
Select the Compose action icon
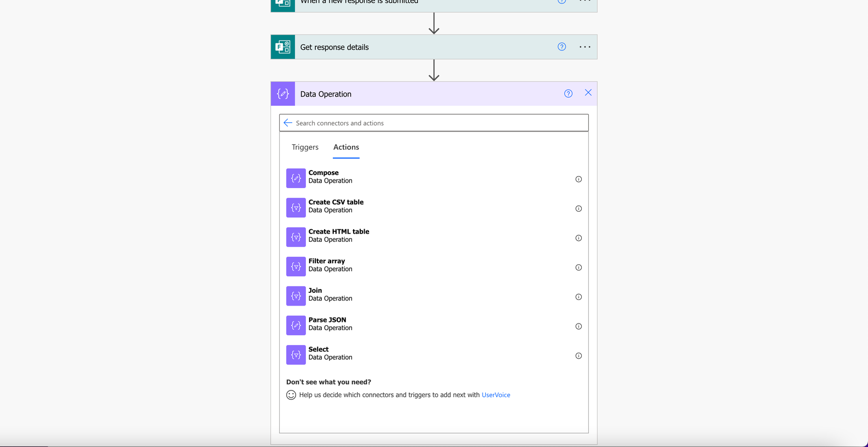click(x=296, y=178)
